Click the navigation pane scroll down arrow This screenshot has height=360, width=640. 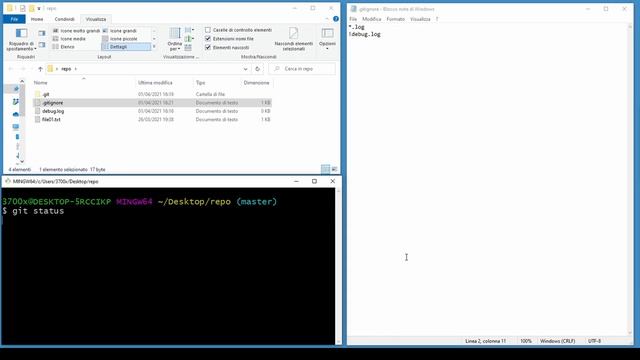pyautogui.click(x=22, y=162)
